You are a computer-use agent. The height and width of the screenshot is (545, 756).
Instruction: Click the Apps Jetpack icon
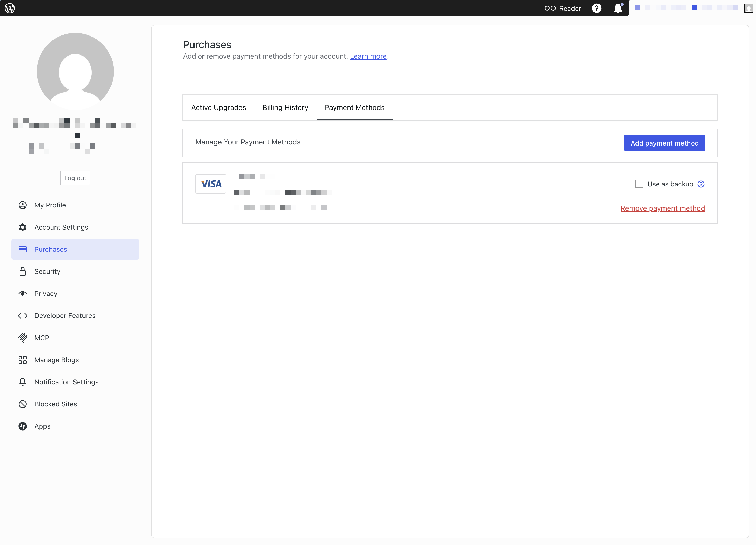coord(22,426)
